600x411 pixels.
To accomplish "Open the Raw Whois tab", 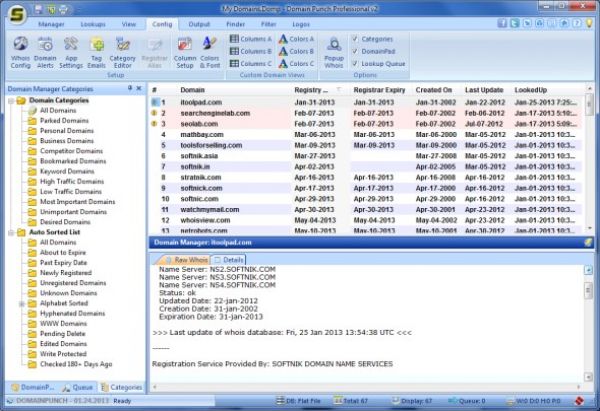I will [x=186, y=260].
